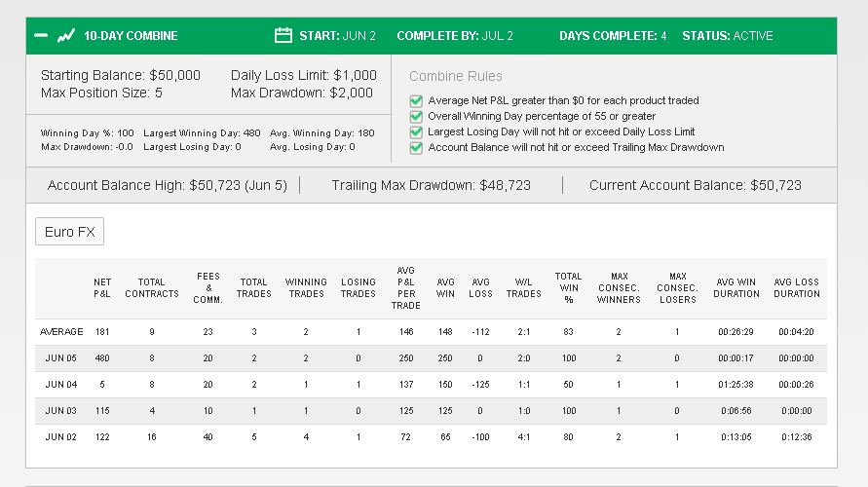Viewport: 868px width, 487px height.
Task: Click the Largest Losing Day: 0 stat
Action: [x=192, y=147]
